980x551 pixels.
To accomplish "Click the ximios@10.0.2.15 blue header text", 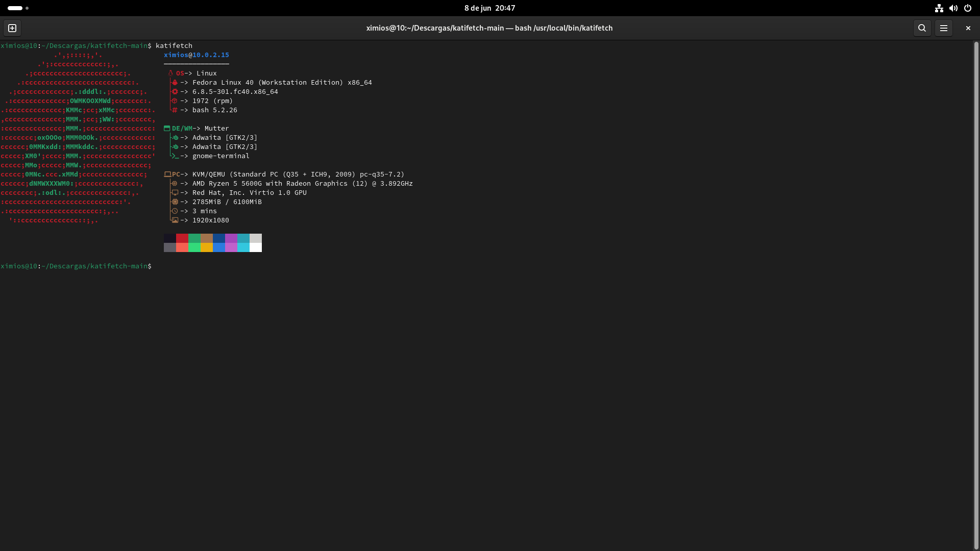I will 196,55.
